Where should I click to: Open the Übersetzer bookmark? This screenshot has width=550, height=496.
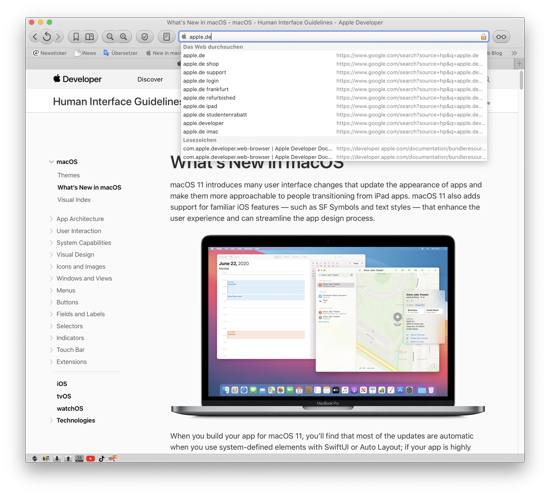(120, 53)
